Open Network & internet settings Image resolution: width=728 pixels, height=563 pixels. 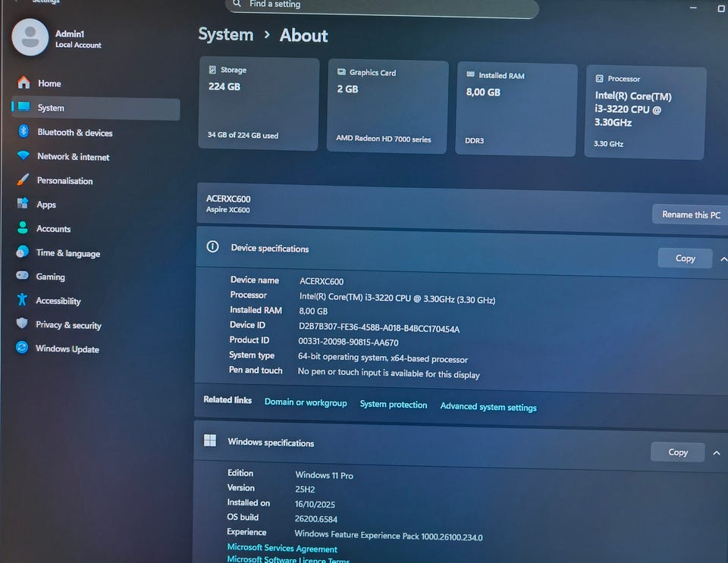[x=96, y=156]
